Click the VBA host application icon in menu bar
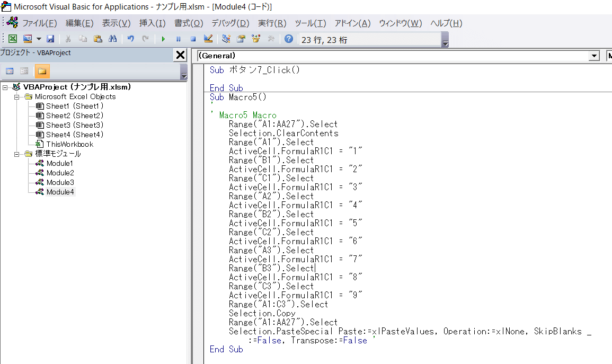The height and width of the screenshot is (364, 612). click(12, 23)
